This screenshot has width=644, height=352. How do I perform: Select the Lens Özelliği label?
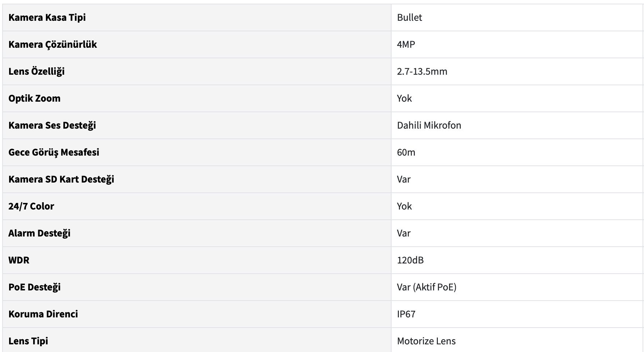pos(36,71)
